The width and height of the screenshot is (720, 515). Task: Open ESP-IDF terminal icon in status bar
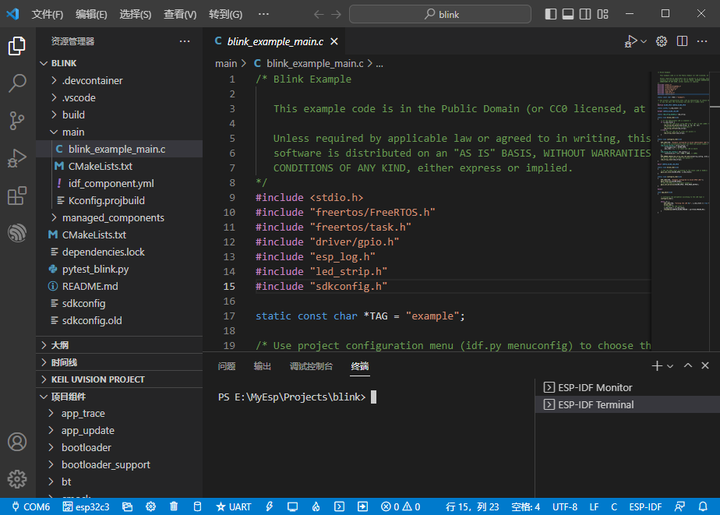click(x=339, y=507)
